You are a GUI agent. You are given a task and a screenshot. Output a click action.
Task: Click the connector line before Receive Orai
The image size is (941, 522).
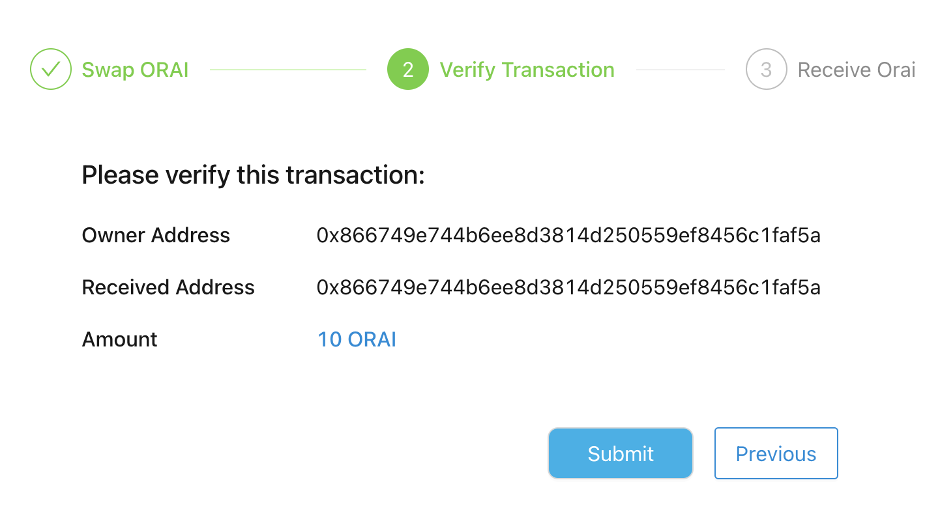680,70
